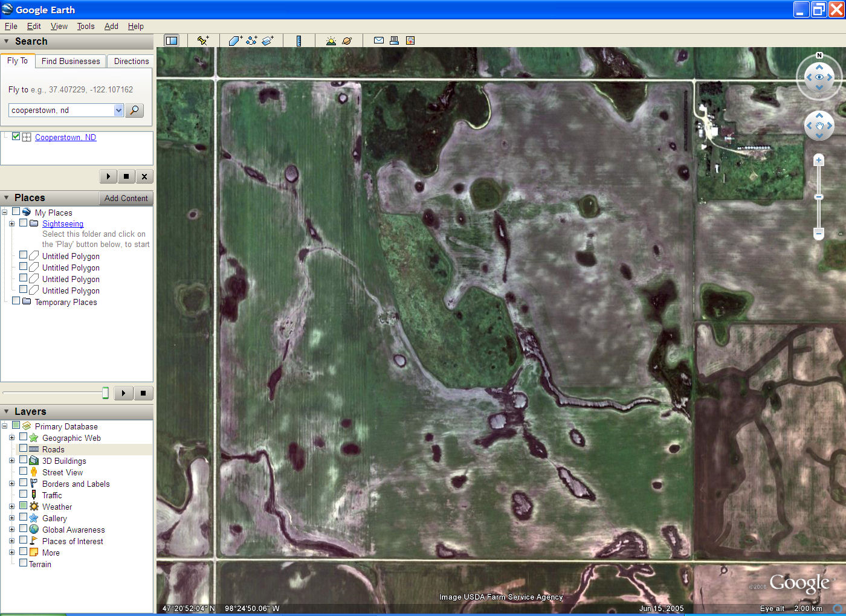Click the Weather layer sun icon
Screen dimensions: 846x616
click(34, 507)
